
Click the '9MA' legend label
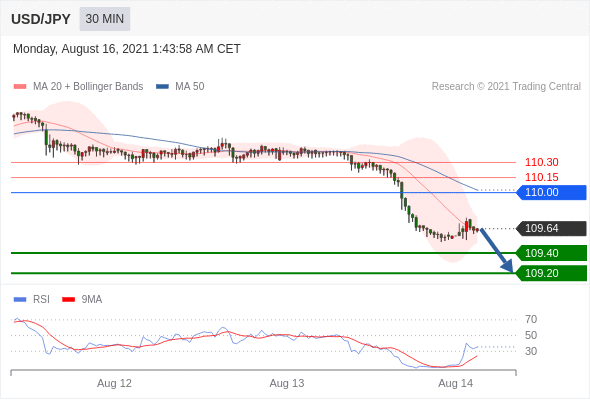(92, 300)
